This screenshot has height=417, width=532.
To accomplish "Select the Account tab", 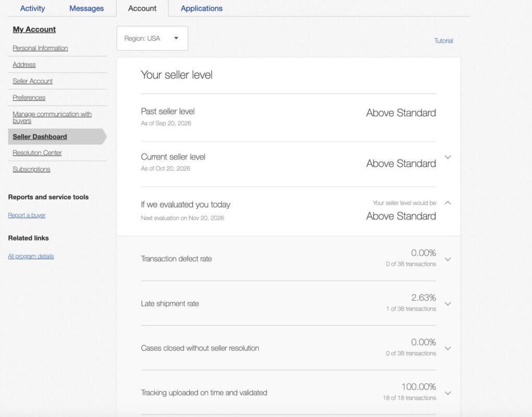I will (142, 8).
